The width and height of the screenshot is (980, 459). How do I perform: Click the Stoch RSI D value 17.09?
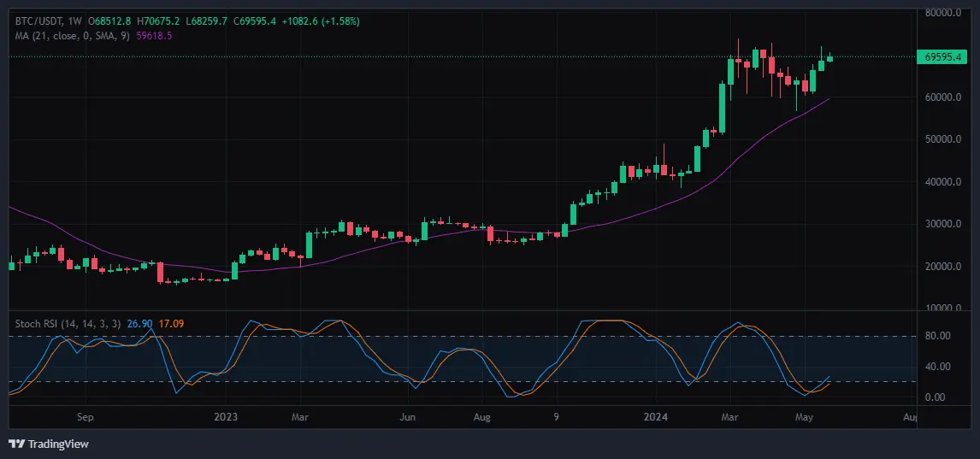171,323
